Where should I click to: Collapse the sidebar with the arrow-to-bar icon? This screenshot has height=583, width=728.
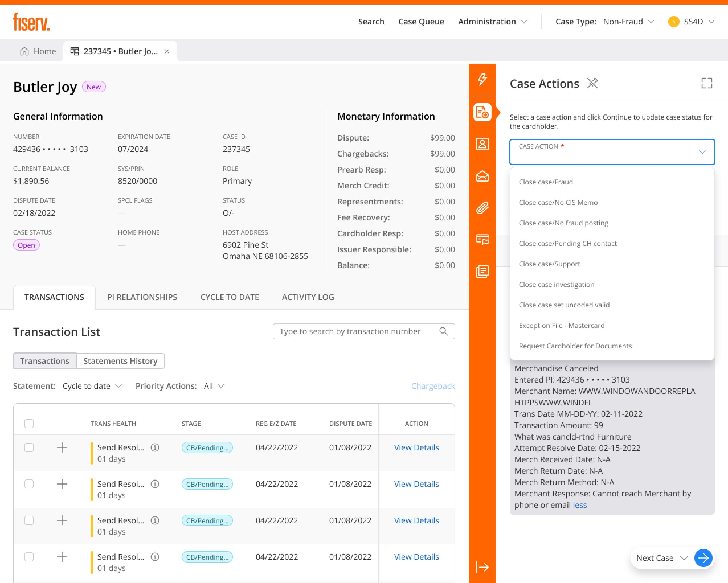coord(482,567)
